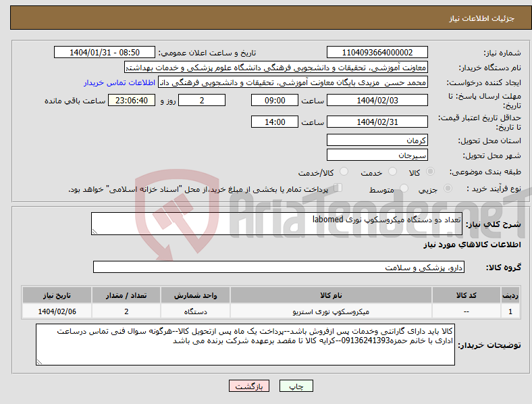
Task: Click the تعداد / مقدار column header
Action: [126, 295]
